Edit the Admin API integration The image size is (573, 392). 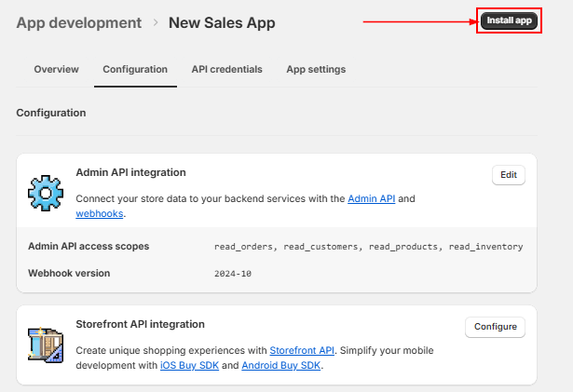point(508,175)
